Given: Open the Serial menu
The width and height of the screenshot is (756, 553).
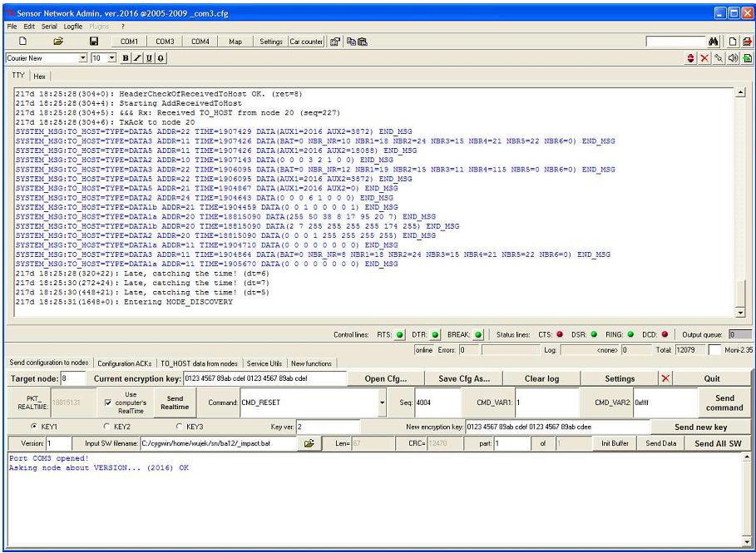Looking at the screenshot, I should [49, 27].
